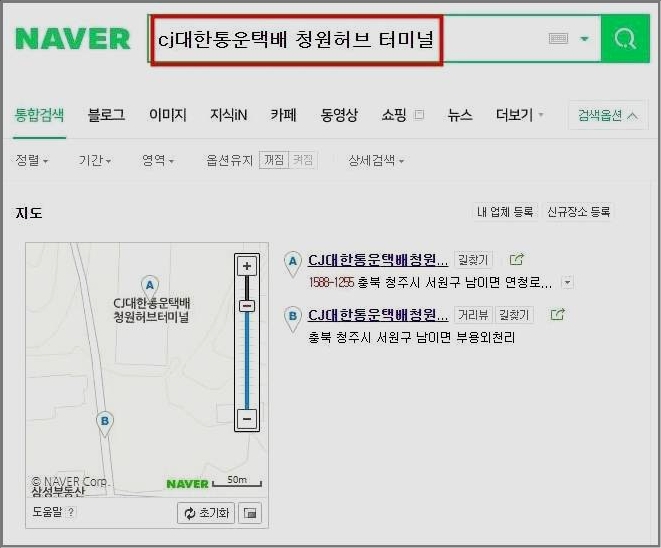Click 거리뷰 for result B
This screenshot has height=548, width=661.
473,315
